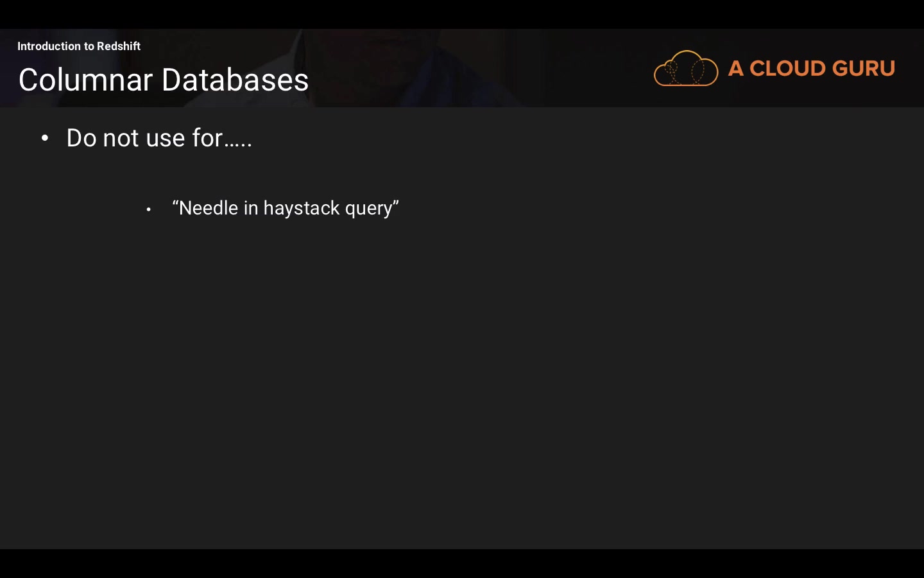Click the word "Redshift" in the subtitle
The image size is (924, 578).
[119, 46]
